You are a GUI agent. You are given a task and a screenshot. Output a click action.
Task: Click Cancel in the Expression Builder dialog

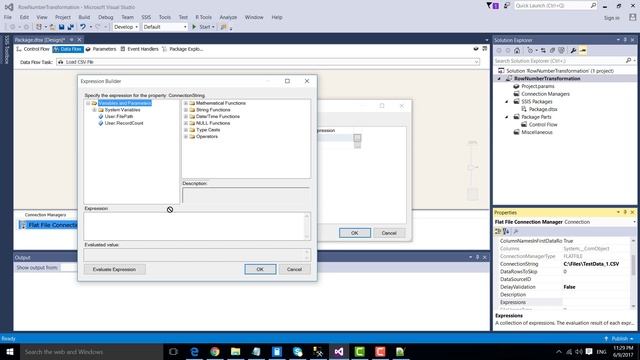click(294, 269)
